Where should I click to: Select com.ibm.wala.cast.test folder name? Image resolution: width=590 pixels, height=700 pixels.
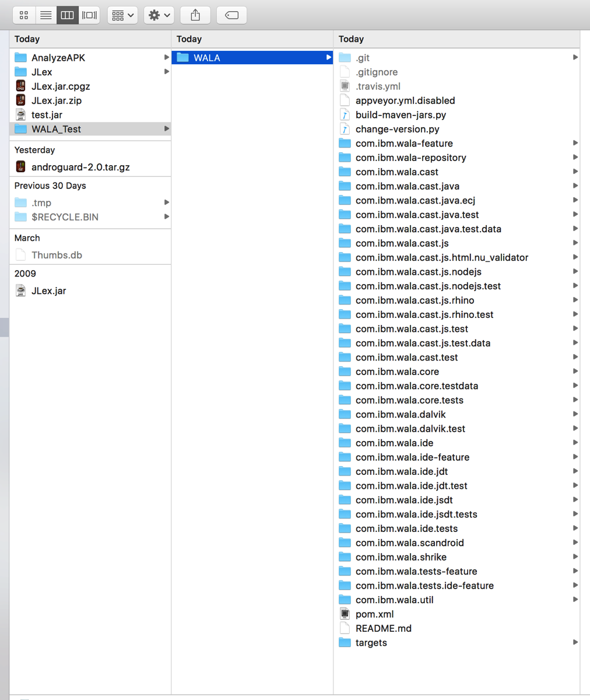point(407,357)
